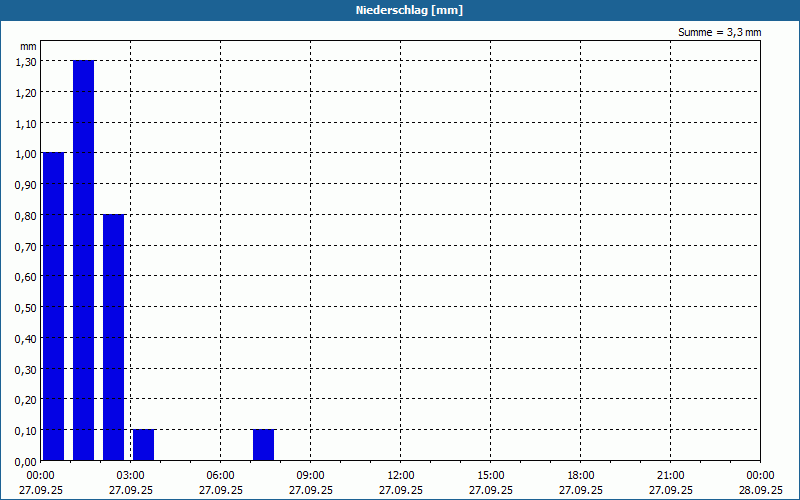Select the small bar right after 03:00
The height and width of the screenshot is (500, 800).
pos(143,445)
